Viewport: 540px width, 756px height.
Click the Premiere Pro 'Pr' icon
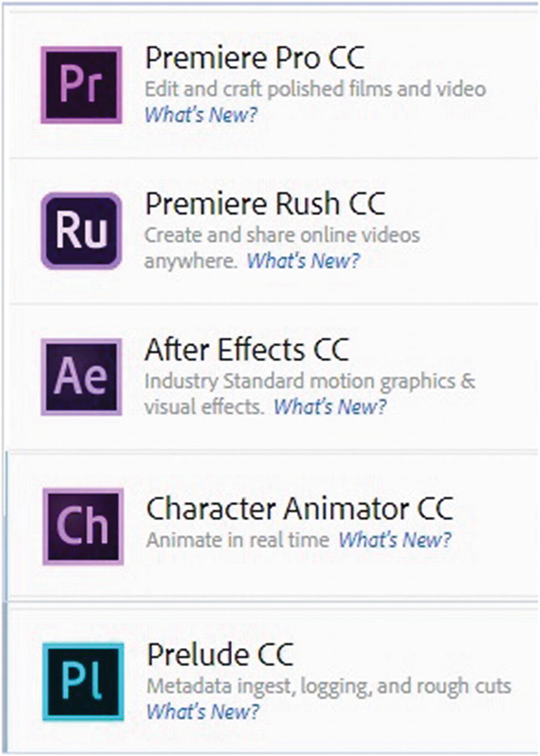pyautogui.click(x=82, y=85)
